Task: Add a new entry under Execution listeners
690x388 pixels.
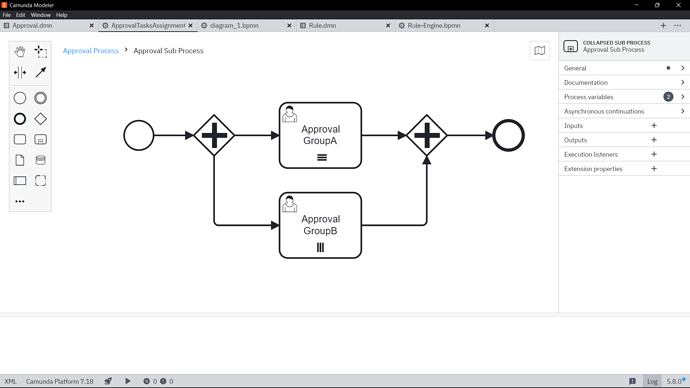Action: pyautogui.click(x=654, y=154)
